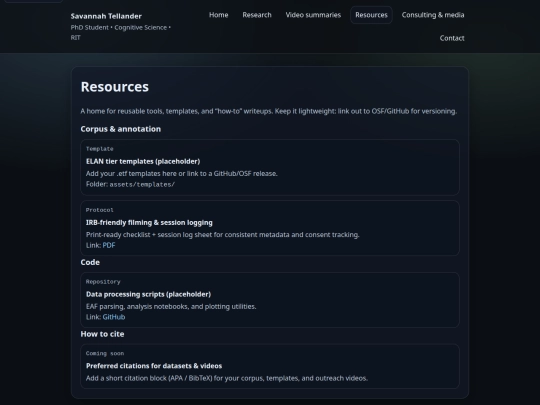The height and width of the screenshot is (405, 540).
Task: Click Data processing scripts card title
Action: [x=148, y=294]
